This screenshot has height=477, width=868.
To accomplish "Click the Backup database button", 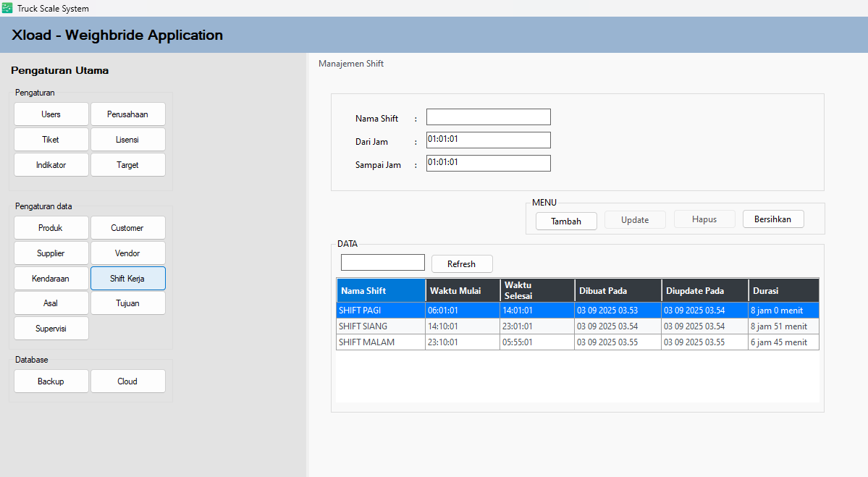I will coord(51,381).
